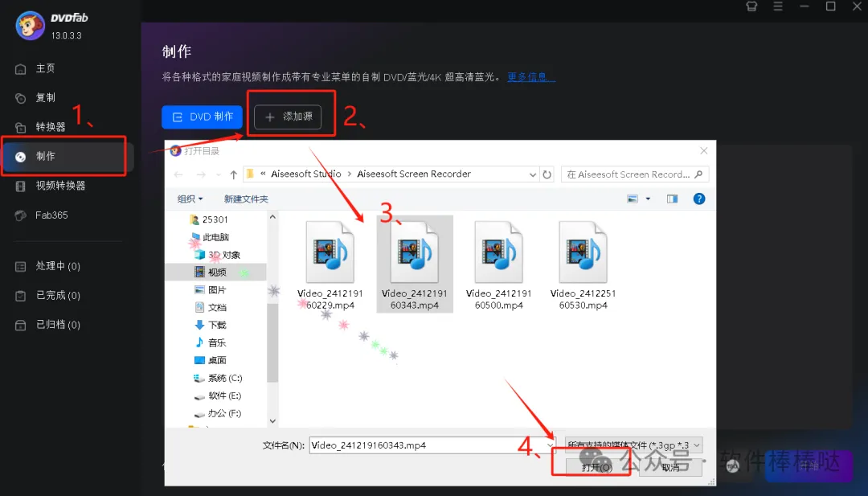The width and height of the screenshot is (868, 496).
Task: Click tree scrollbar down arrow
Action: coord(272,420)
